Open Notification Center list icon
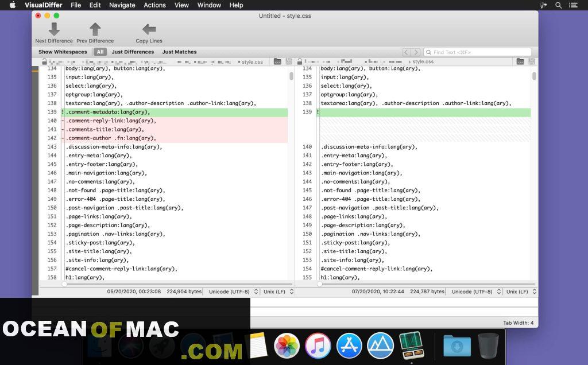Screen dimensions: 588x365 [573, 5]
